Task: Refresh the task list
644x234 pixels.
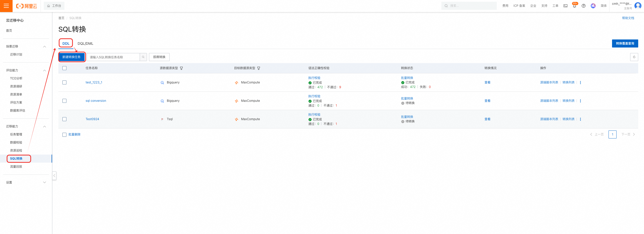Action: pyautogui.click(x=634, y=57)
